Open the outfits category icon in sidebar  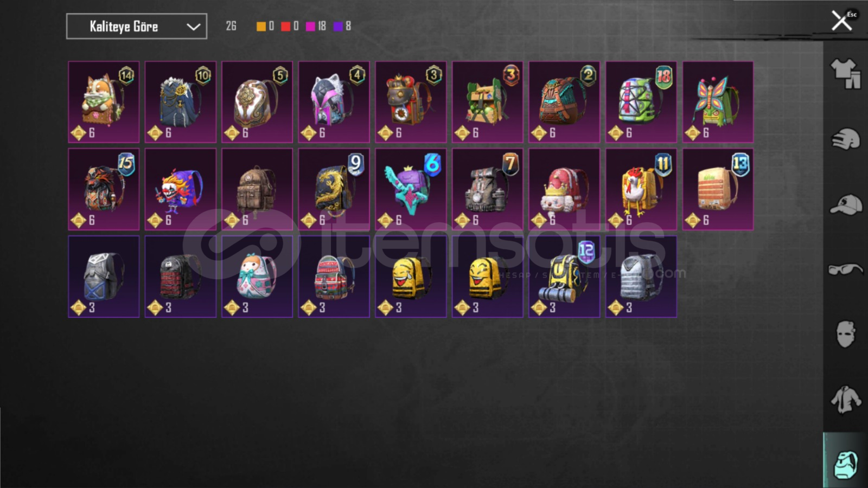(846, 73)
